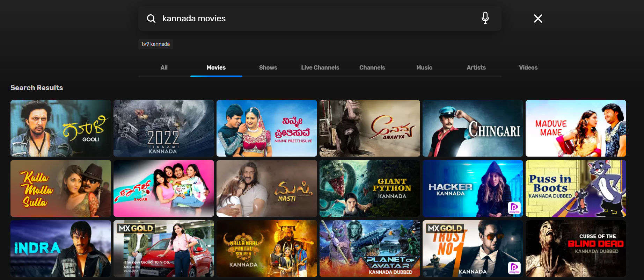
Task: Open Maduve Mane movie
Action: tap(576, 128)
